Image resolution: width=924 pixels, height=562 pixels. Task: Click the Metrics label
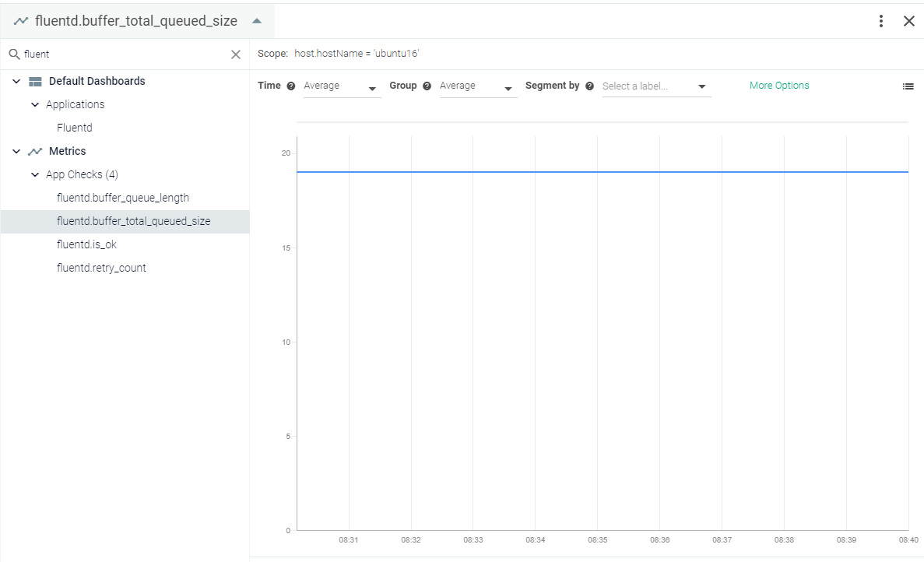[67, 152]
